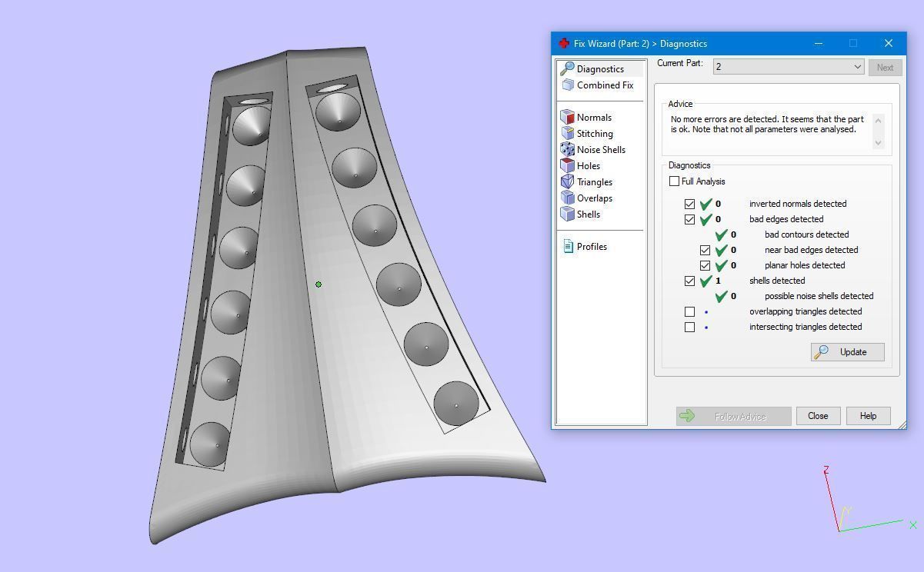Click the Help button
This screenshot has width=924, height=572.
(868, 416)
